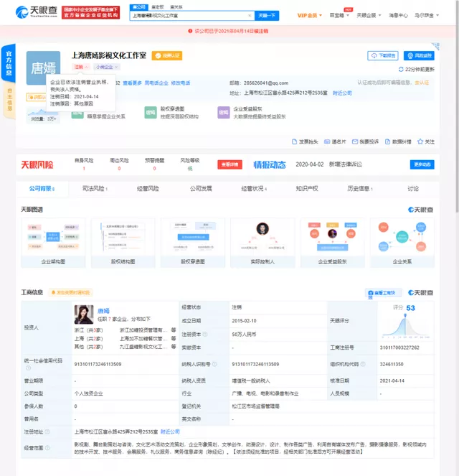Click the 更多动态 button
This screenshot has width=459, height=476.
click(422, 164)
